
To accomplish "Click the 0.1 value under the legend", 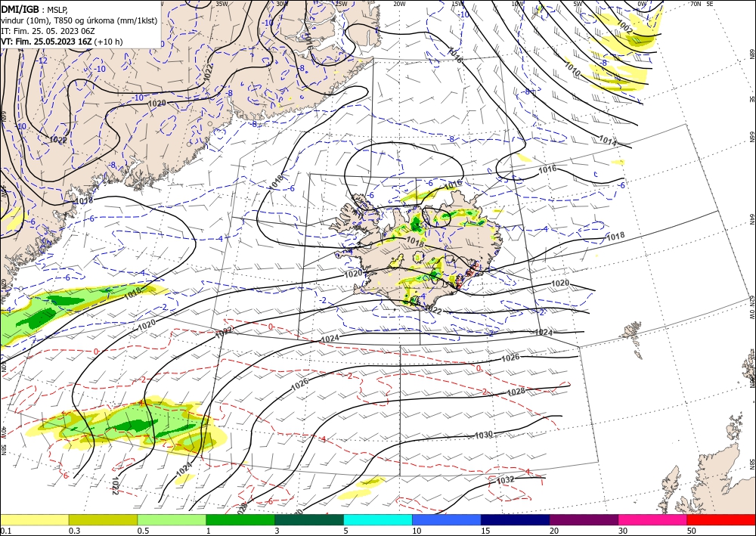I will (x=5, y=531).
